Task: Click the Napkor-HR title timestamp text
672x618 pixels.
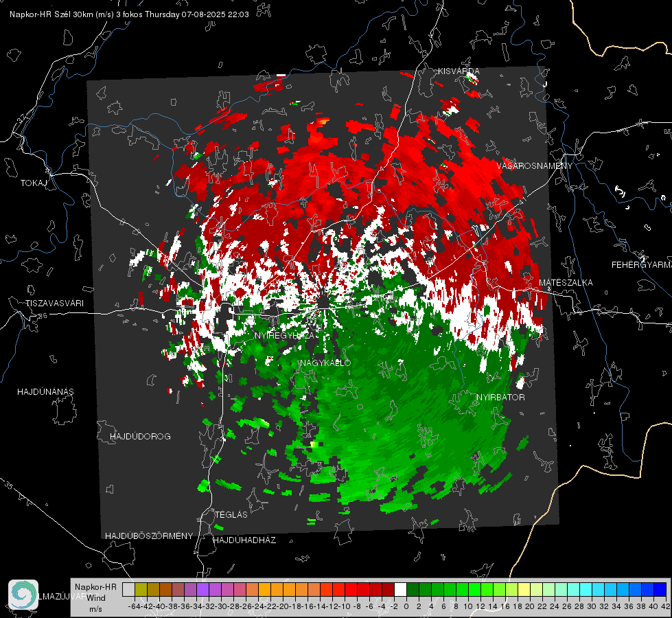Action: tap(129, 14)
